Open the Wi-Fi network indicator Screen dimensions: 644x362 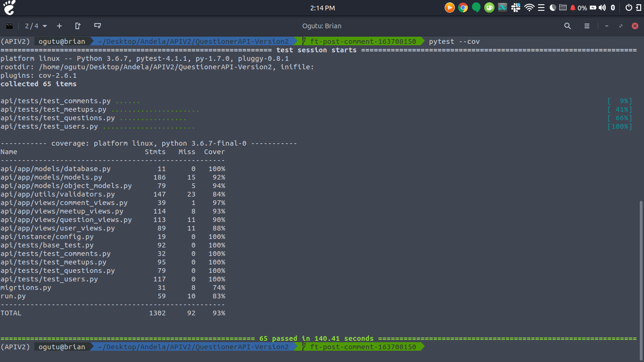click(x=529, y=8)
